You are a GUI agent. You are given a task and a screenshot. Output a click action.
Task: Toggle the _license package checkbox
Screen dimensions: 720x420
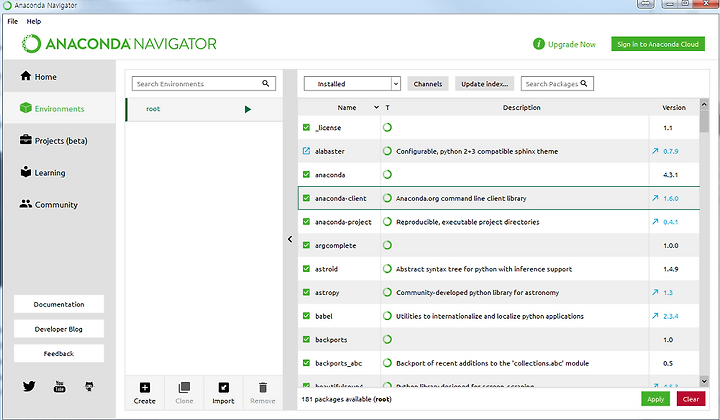coord(306,127)
